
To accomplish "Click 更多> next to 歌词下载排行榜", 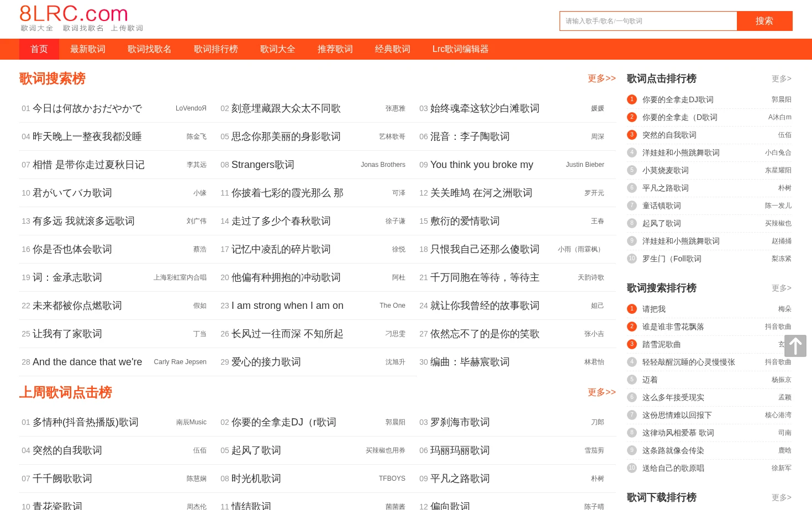I will tap(782, 498).
